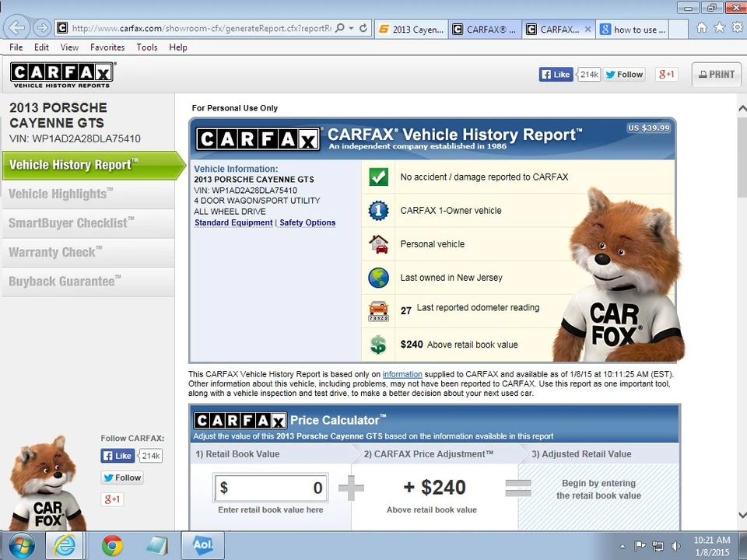Click the US $39.99 price badge
The height and width of the screenshot is (560, 747).
point(648,128)
